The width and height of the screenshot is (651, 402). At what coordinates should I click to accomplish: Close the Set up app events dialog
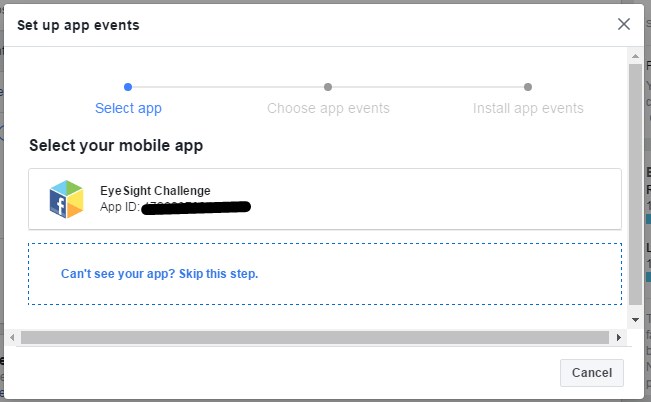click(x=624, y=24)
